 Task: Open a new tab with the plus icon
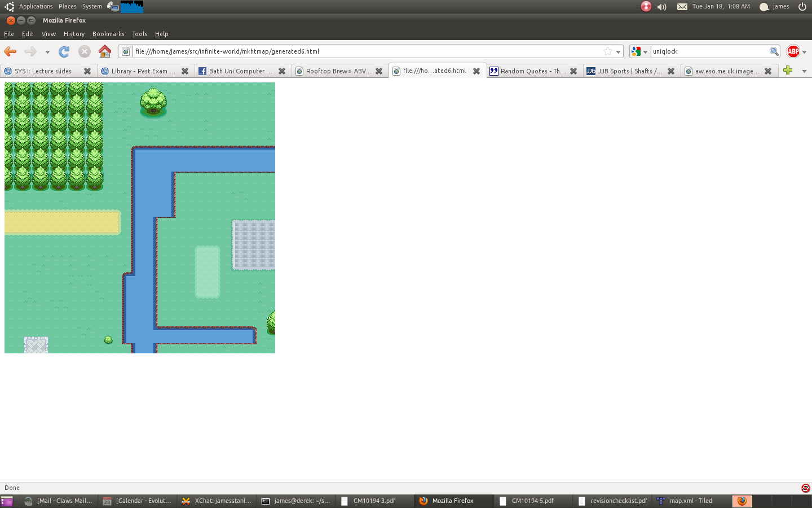click(788, 71)
